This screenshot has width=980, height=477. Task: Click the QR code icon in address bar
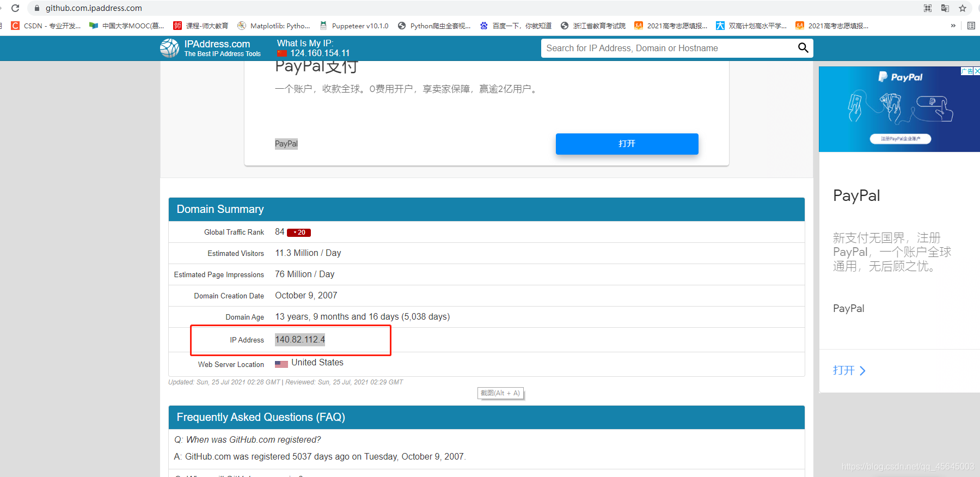(928, 8)
